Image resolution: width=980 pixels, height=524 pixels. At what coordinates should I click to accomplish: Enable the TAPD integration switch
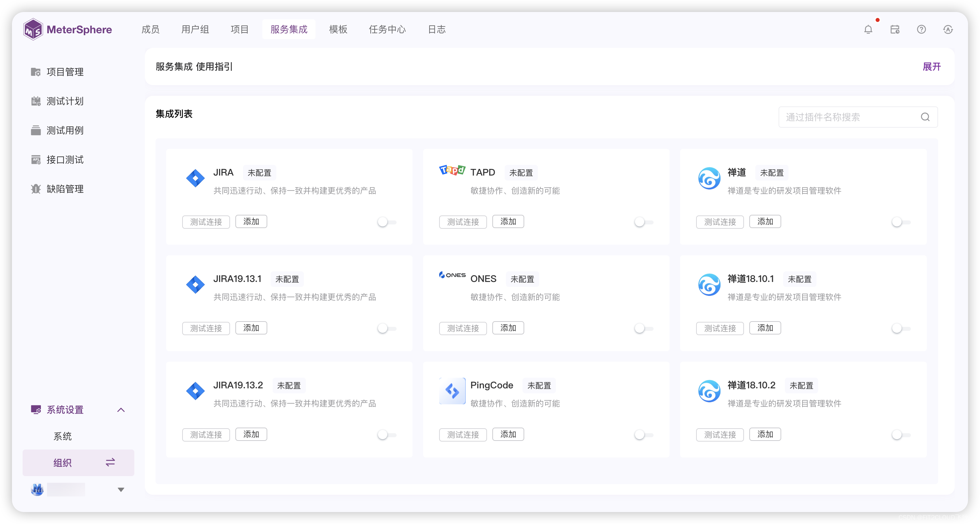point(644,222)
